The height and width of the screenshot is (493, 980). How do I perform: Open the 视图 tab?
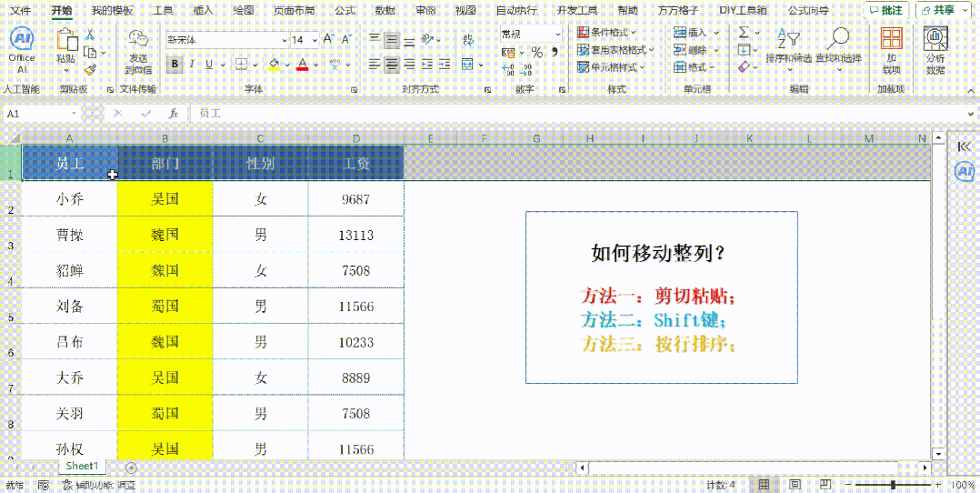(465, 11)
